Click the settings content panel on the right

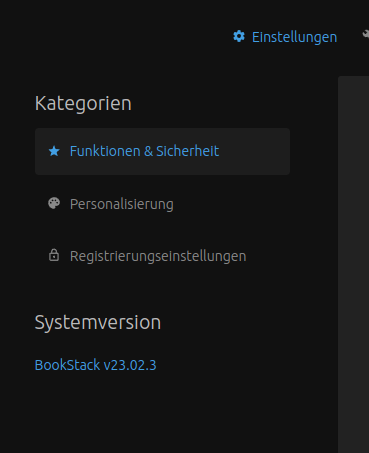coord(353,264)
